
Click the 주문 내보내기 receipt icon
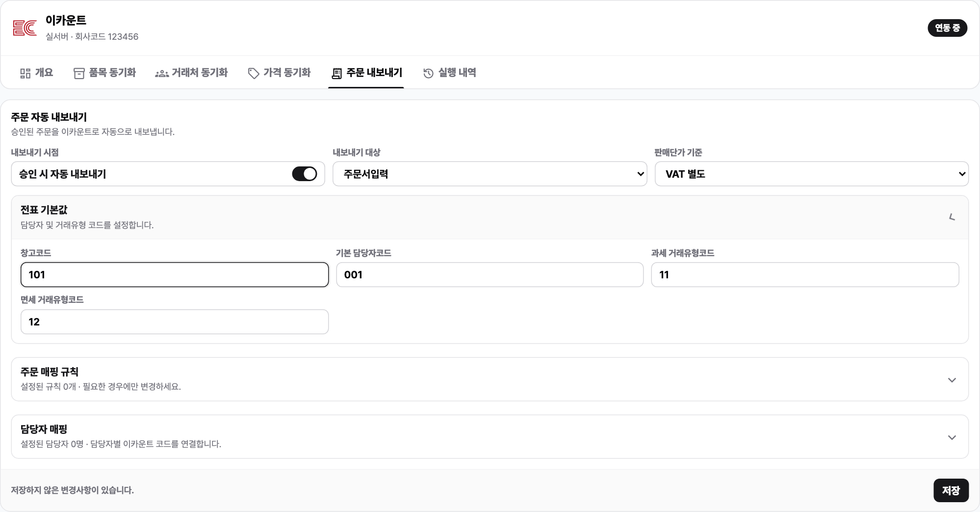[x=337, y=73]
